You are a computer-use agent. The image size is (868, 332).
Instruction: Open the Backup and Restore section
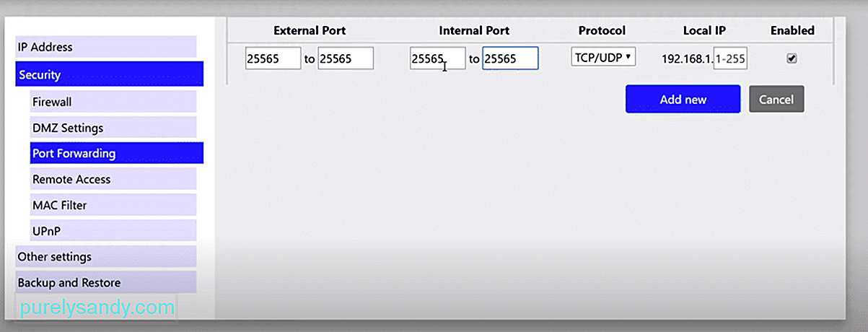point(106,282)
